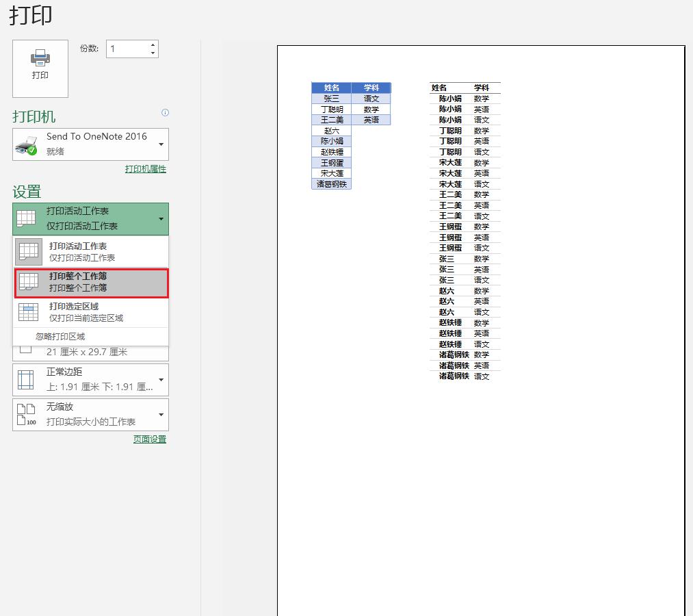Click the selection table icon beside 打印选定区域

[x=29, y=312]
